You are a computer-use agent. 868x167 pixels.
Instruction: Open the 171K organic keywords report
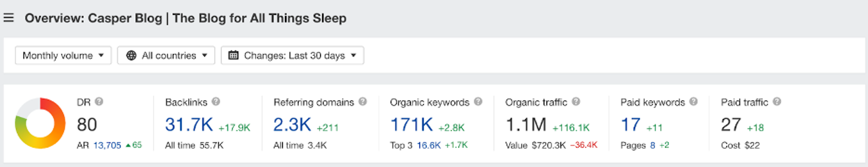411,124
